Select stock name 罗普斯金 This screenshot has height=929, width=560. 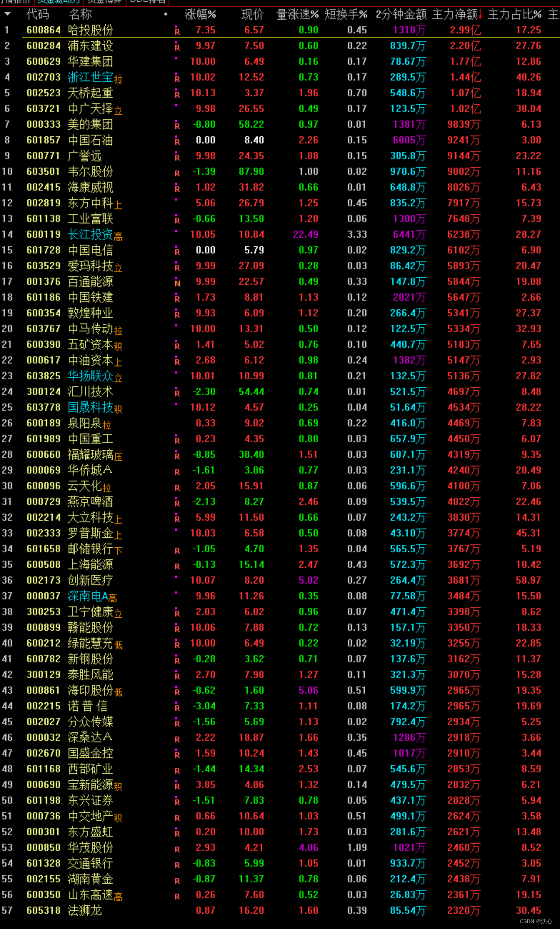tap(90, 533)
